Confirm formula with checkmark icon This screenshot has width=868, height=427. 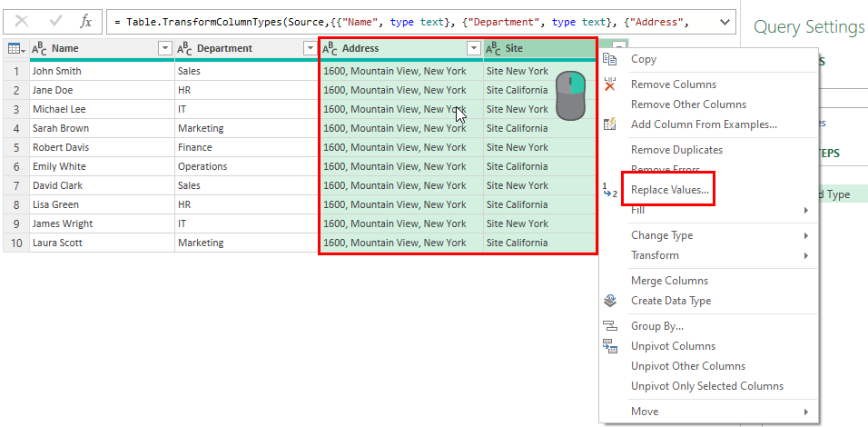coord(55,22)
